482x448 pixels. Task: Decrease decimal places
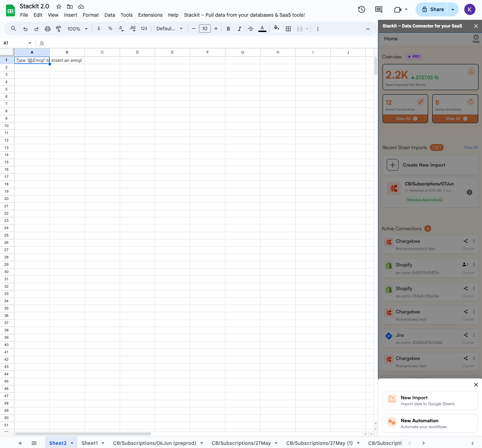(x=121, y=29)
